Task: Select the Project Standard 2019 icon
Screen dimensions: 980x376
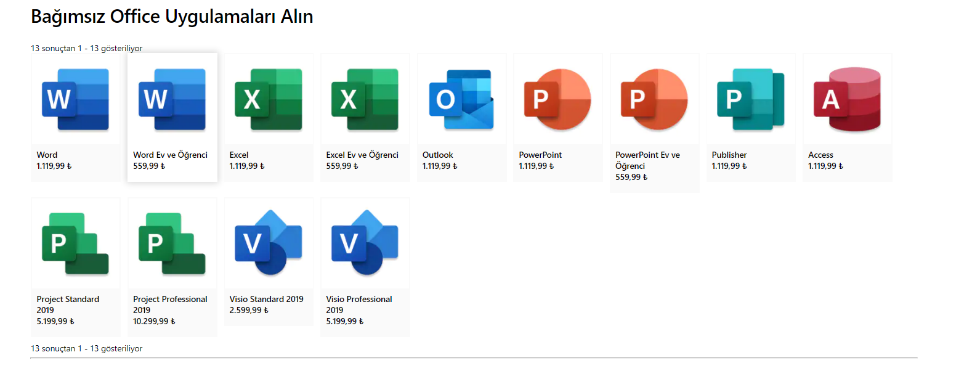Action: [75, 243]
